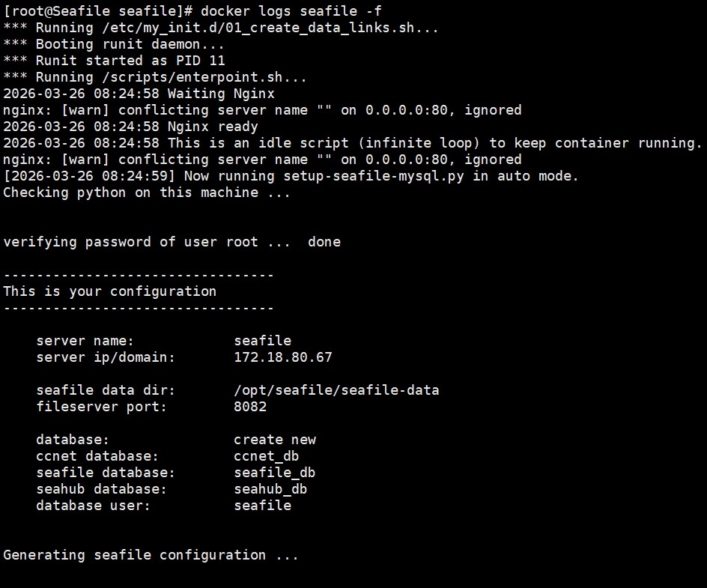Click the 'seafile_db' database name
The width and height of the screenshot is (707, 588).
point(274,473)
